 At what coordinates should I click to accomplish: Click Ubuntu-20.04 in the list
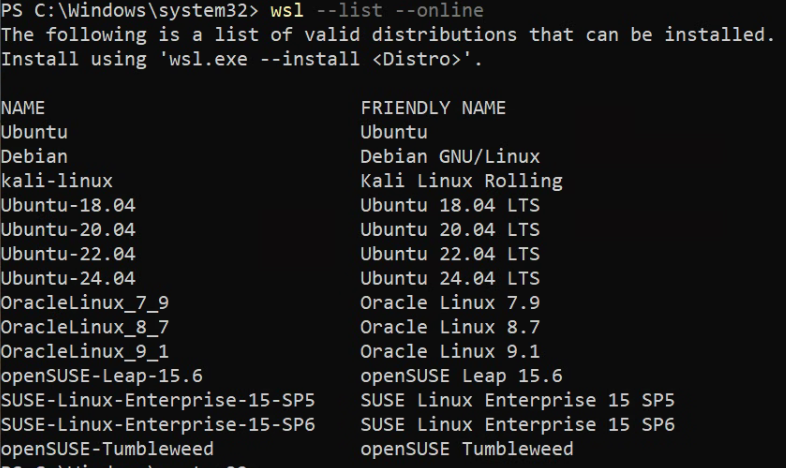click(68, 230)
